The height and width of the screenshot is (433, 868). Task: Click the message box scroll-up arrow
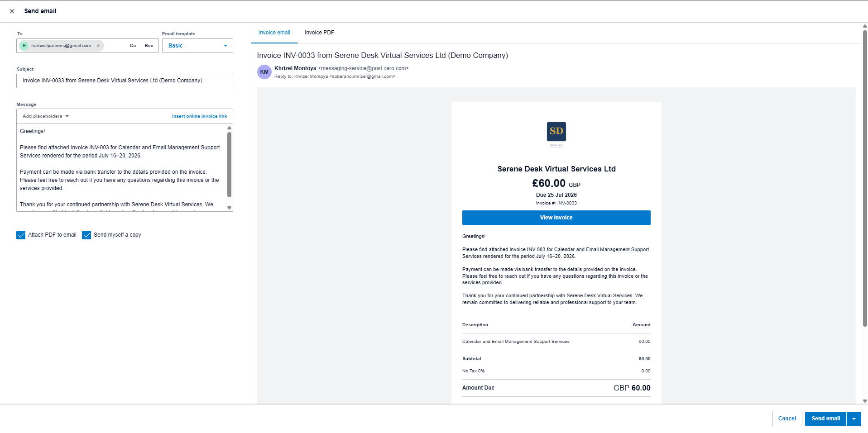tap(229, 128)
